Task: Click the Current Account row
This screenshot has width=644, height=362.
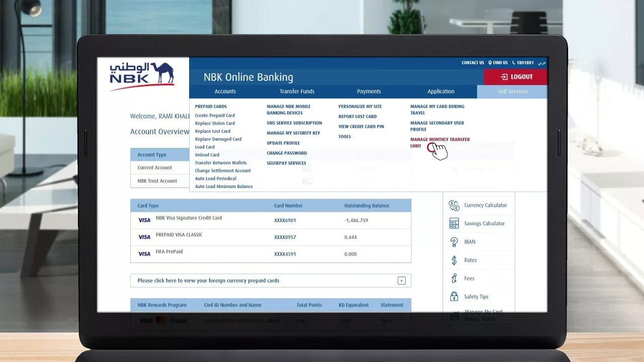Action: click(x=160, y=168)
